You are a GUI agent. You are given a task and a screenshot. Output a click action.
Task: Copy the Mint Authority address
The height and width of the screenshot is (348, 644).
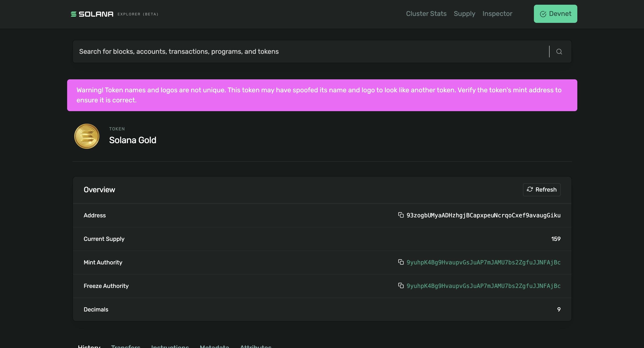pyautogui.click(x=401, y=262)
